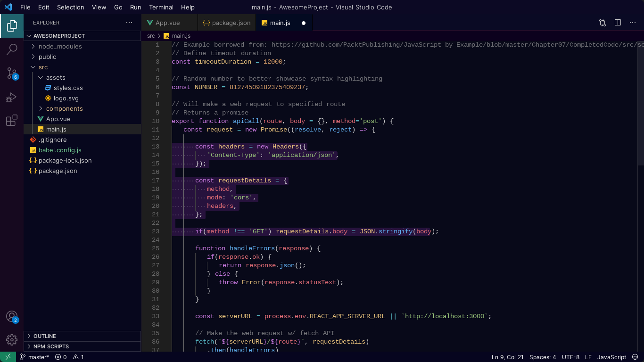Open the Terminal menu
The height and width of the screenshot is (362, 644).
[x=161, y=7]
